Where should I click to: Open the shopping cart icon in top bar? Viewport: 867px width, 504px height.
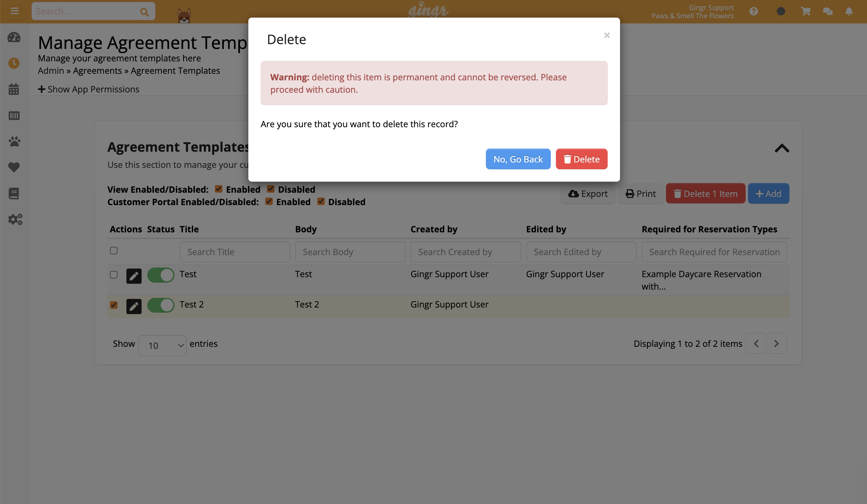[806, 11]
